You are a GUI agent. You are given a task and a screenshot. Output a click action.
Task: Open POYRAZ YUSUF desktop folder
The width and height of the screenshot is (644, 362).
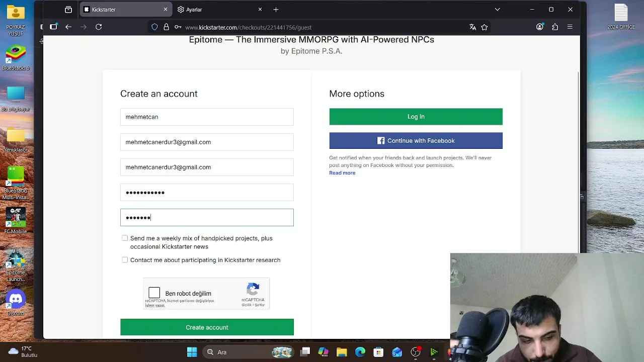pos(16,21)
